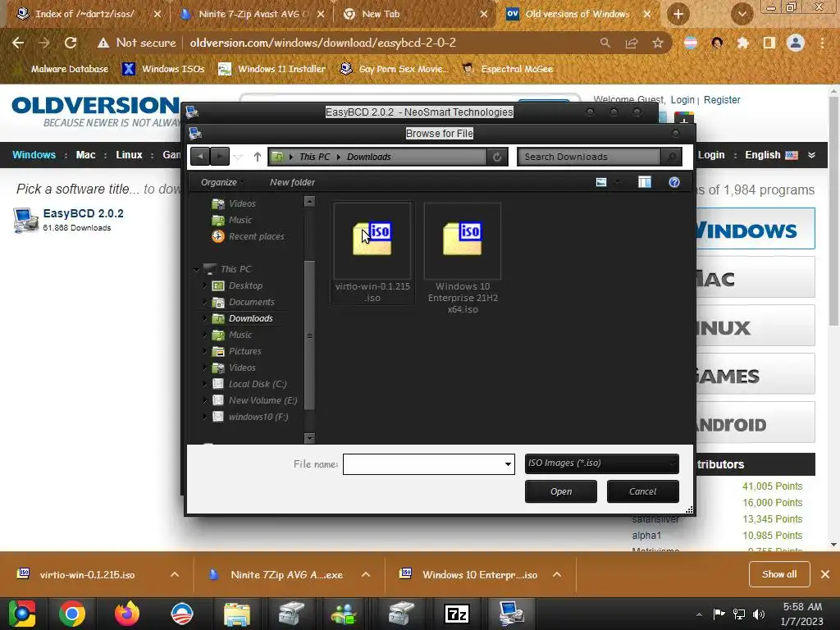
Task: Open Windows ISOs bookmark
Action: click(x=164, y=69)
